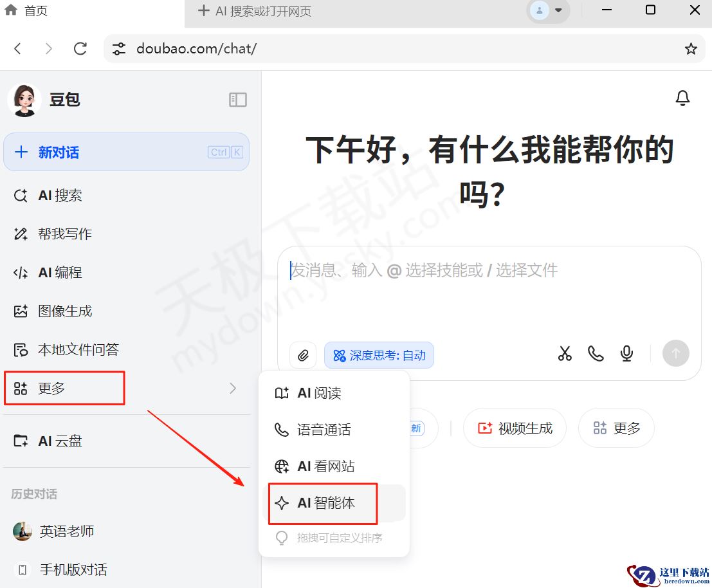
Task: Click the forward navigation arrow
Action: point(49,49)
